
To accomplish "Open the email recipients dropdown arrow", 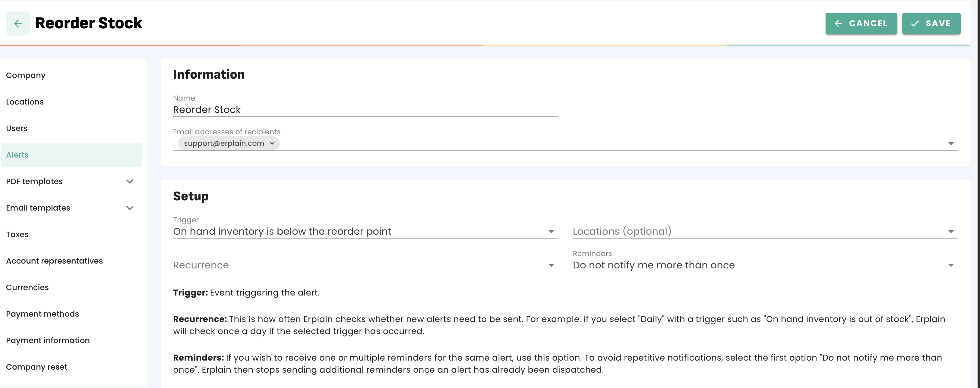I will click(x=950, y=143).
